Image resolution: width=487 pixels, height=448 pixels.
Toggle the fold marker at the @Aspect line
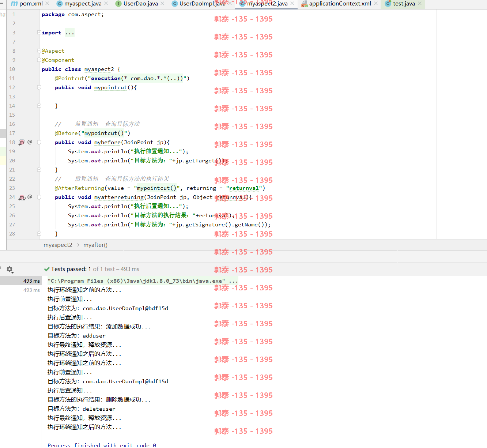(39, 51)
